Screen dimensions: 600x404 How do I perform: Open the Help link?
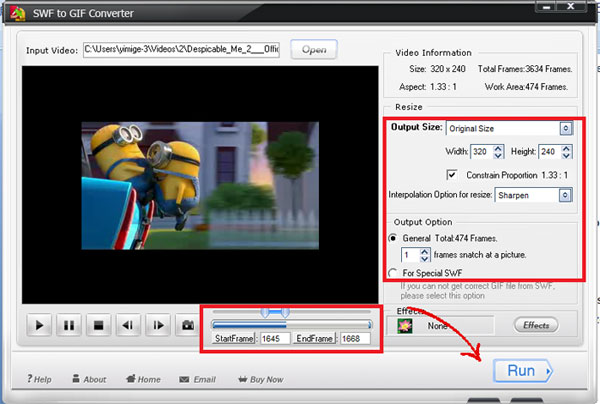coord(39,379)
